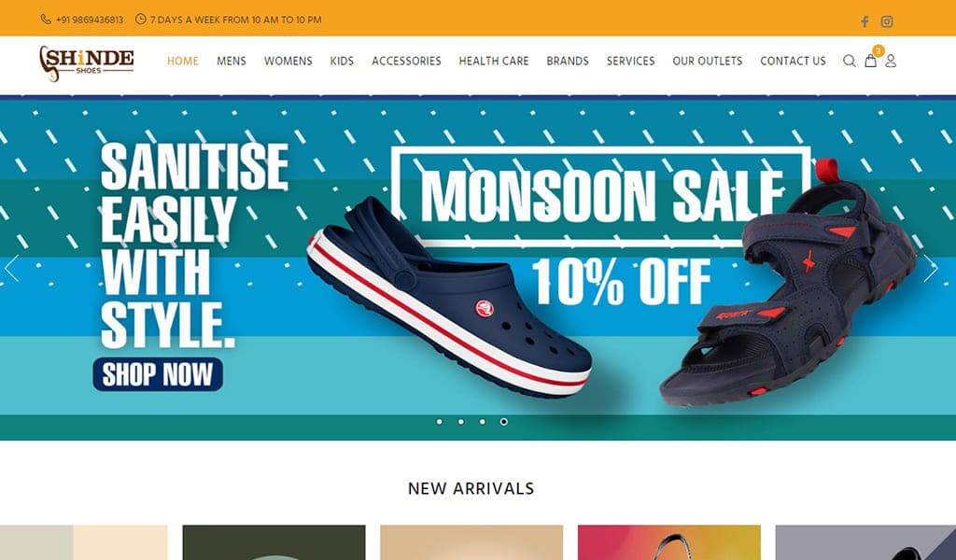
Task: Select the third slider dot
Action: coord(483,422)
